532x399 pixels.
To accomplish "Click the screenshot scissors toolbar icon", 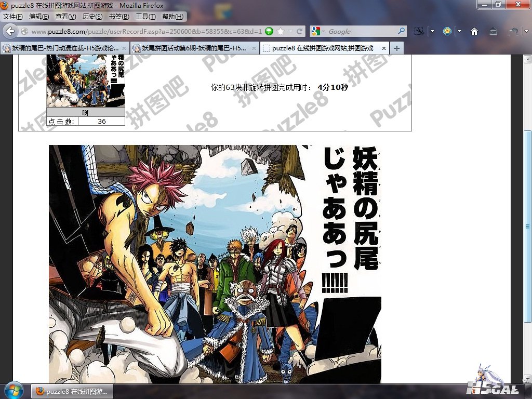I will [420, 31].
